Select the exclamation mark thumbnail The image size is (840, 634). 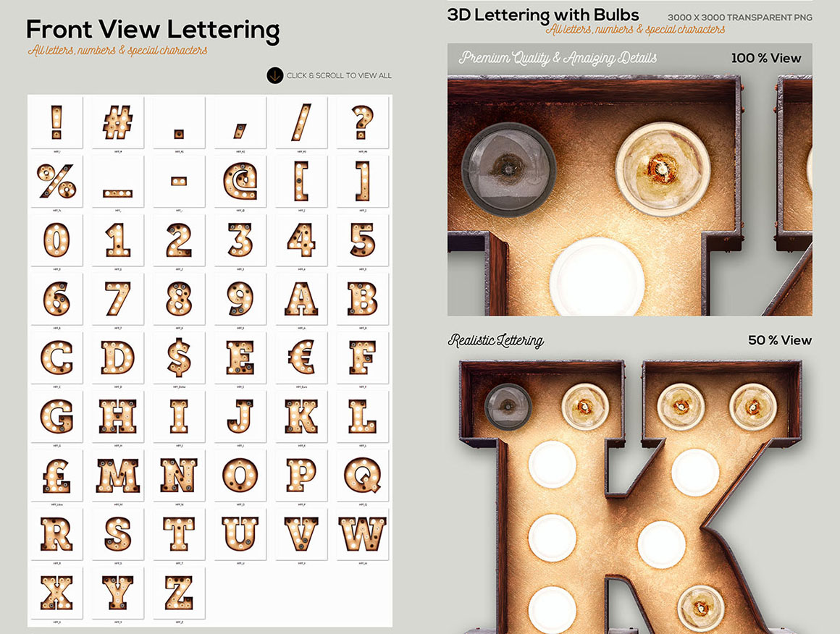click(56, 122)
